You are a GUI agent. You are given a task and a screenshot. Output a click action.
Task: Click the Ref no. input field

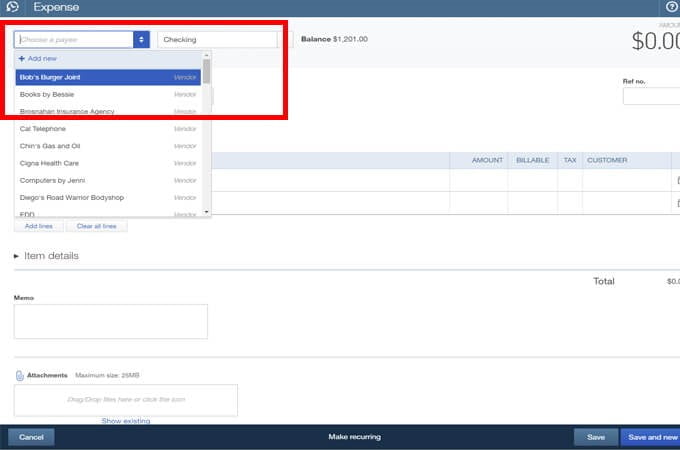(x=651, y=96)
